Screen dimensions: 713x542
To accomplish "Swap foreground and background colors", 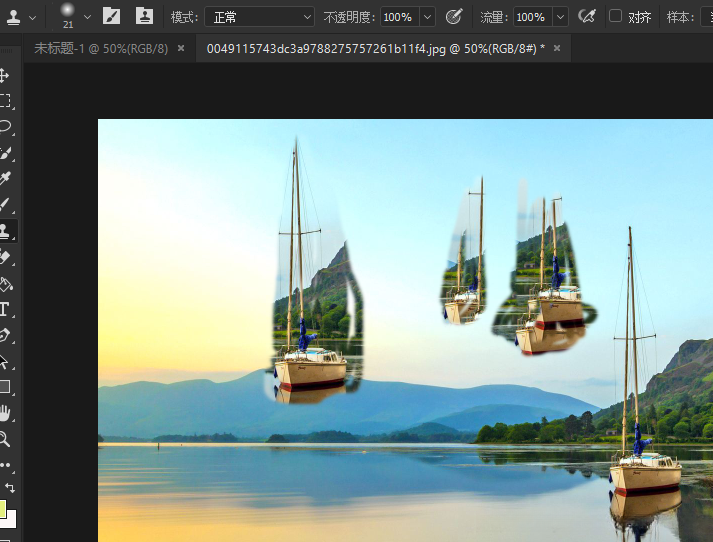I will point(10,488).
